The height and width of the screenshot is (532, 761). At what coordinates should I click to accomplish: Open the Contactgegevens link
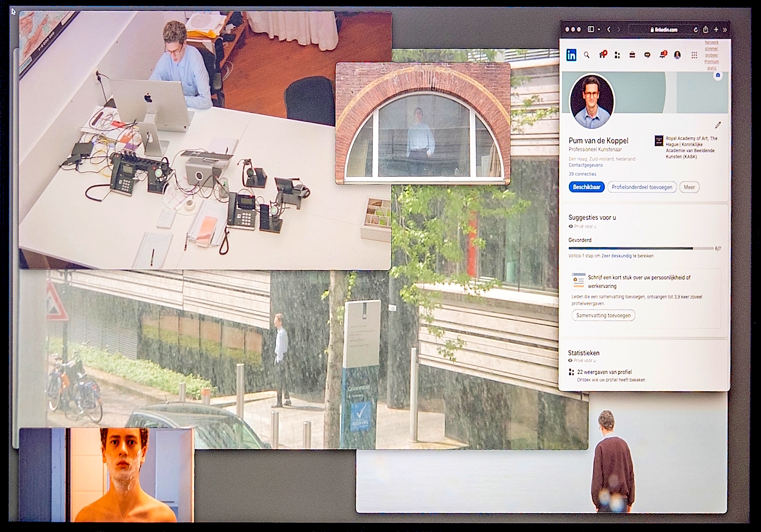[586, 165]
